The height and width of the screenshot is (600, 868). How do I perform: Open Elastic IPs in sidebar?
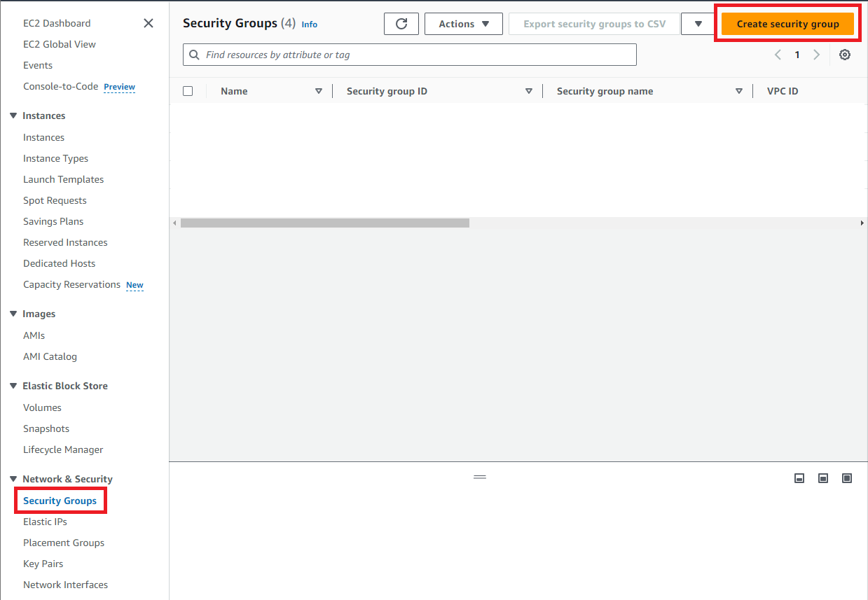[x=45, y=522]
